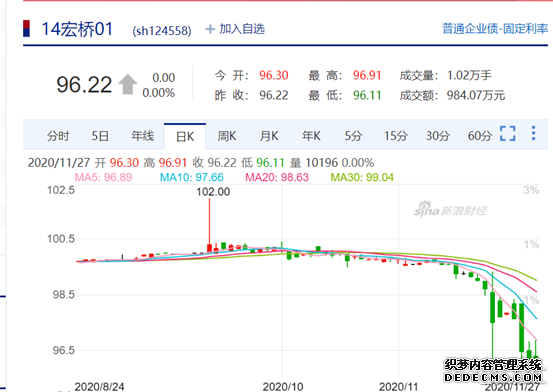Switch to the 分时 tab
This screenshot has width=553, height=392.
(58, 136)
